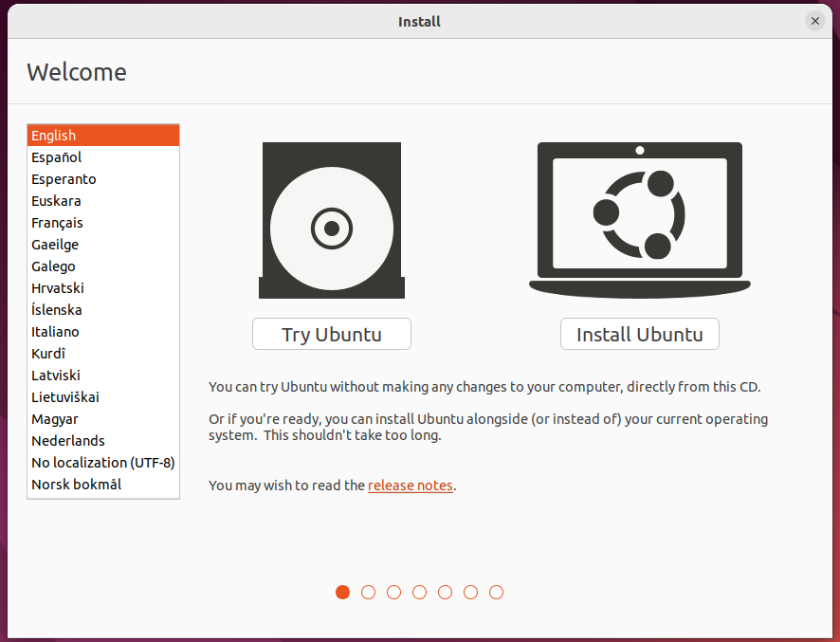Choose Magyar from the list
This screenshot has width=840, height=642.
103,418
